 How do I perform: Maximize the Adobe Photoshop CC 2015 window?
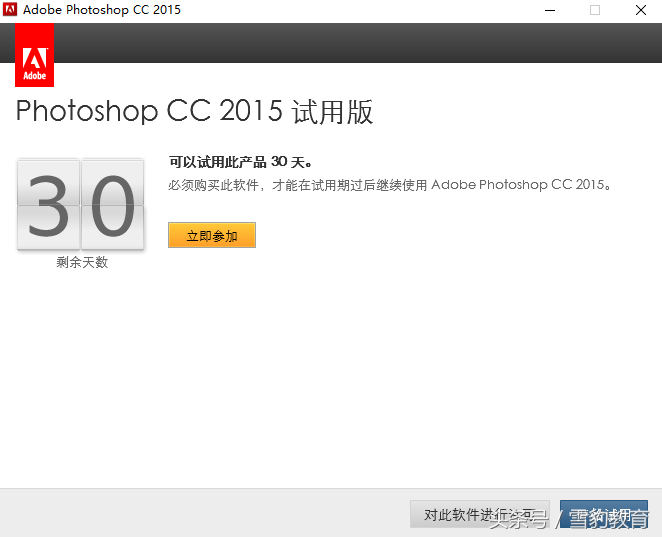pyautogui.click(x=594, y=10)
